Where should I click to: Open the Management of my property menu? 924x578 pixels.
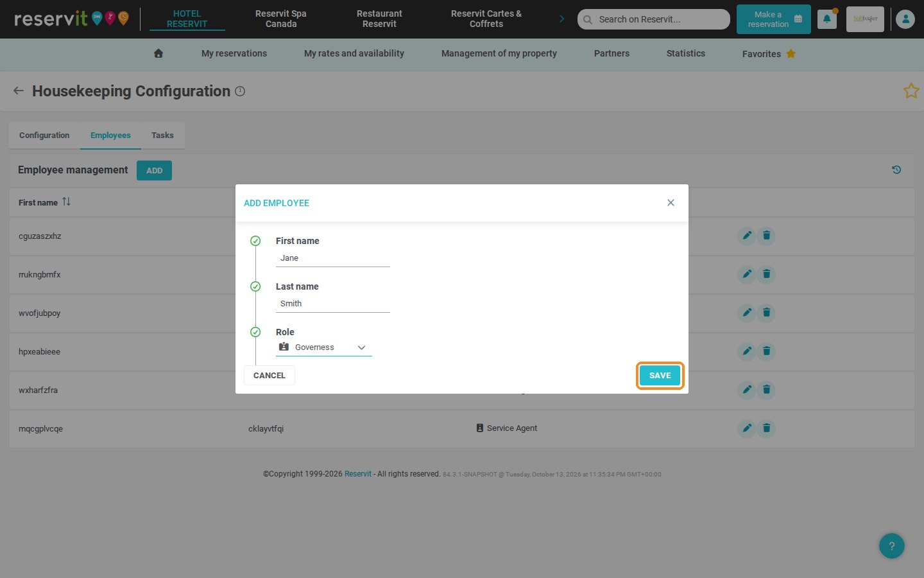[x=499, y=53]
